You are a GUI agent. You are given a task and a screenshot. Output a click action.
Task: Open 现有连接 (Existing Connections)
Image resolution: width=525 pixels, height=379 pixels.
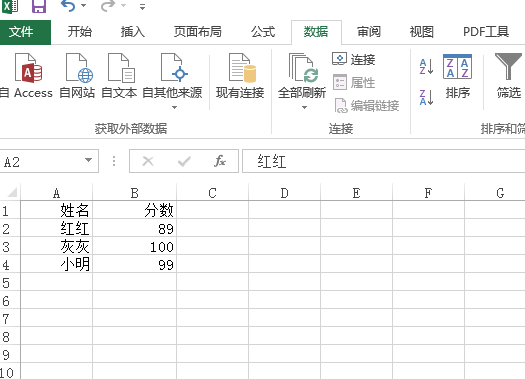(240, 76)
